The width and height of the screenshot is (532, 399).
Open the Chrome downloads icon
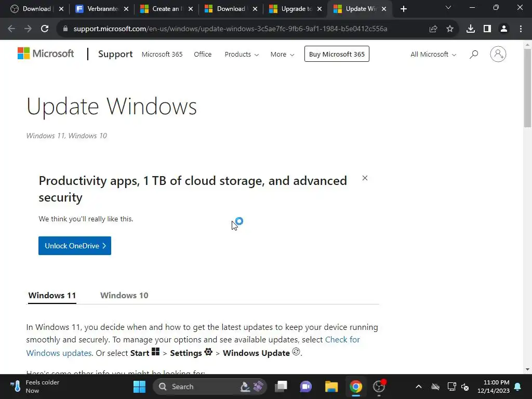pos(471,29)
